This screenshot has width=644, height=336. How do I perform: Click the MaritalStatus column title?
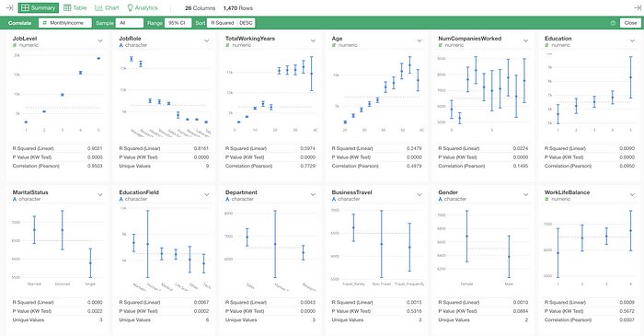coord(30,192)
